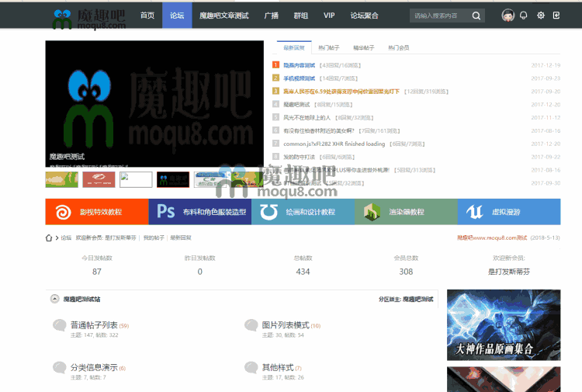The height and width of the screenshot is (392, 582).
Task: Open the red 魔趣吧www.moqu8.com测试 announcement link
Action: click(492, 238)
